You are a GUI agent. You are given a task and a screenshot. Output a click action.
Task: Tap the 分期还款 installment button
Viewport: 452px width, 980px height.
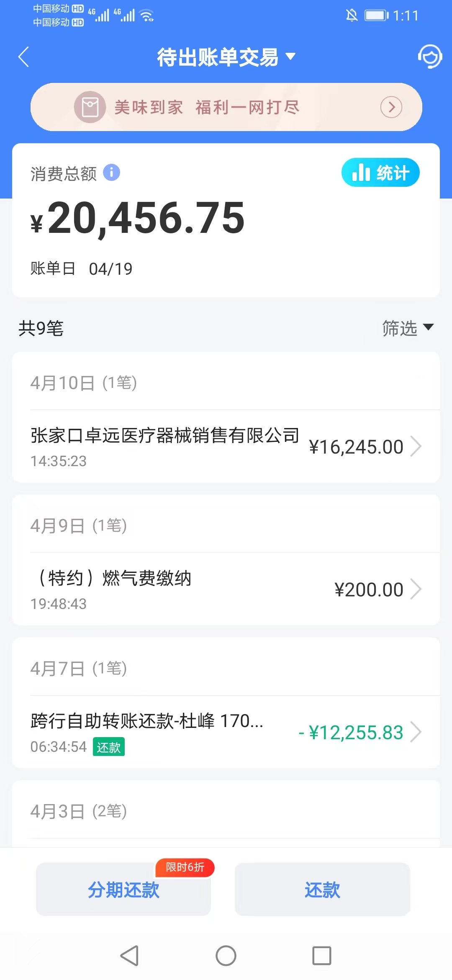pos(123,890)
